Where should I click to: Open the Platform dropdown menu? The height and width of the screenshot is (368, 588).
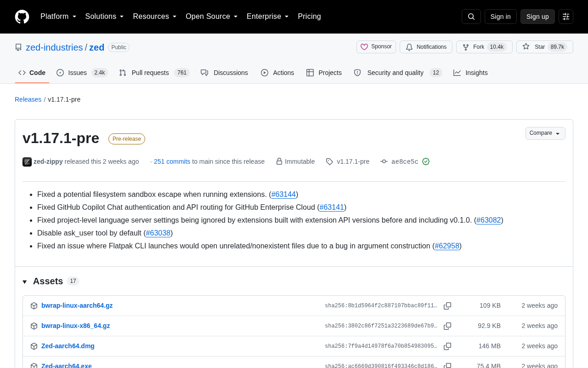[58, 17]
